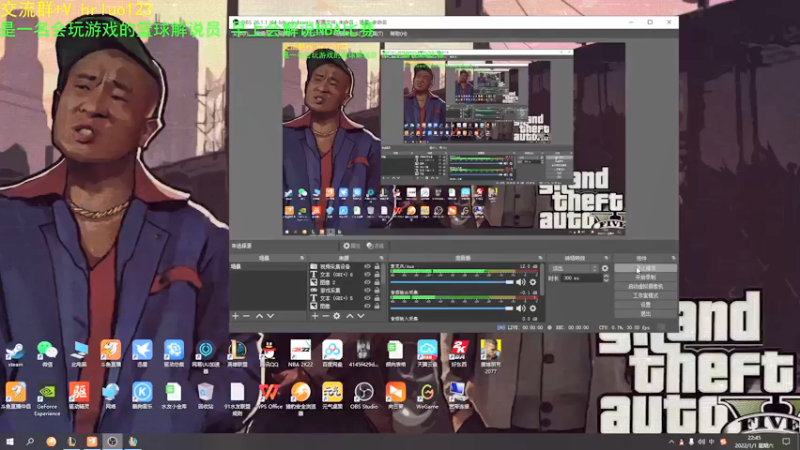The height and width of the screenshot is (450, 800).
Task: Click the streaming button in controls
Action: click(x=645, y=268)
